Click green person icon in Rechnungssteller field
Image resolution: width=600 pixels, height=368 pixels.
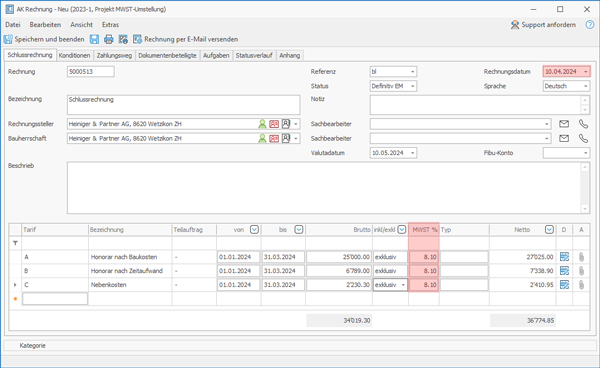pos(262,124)
